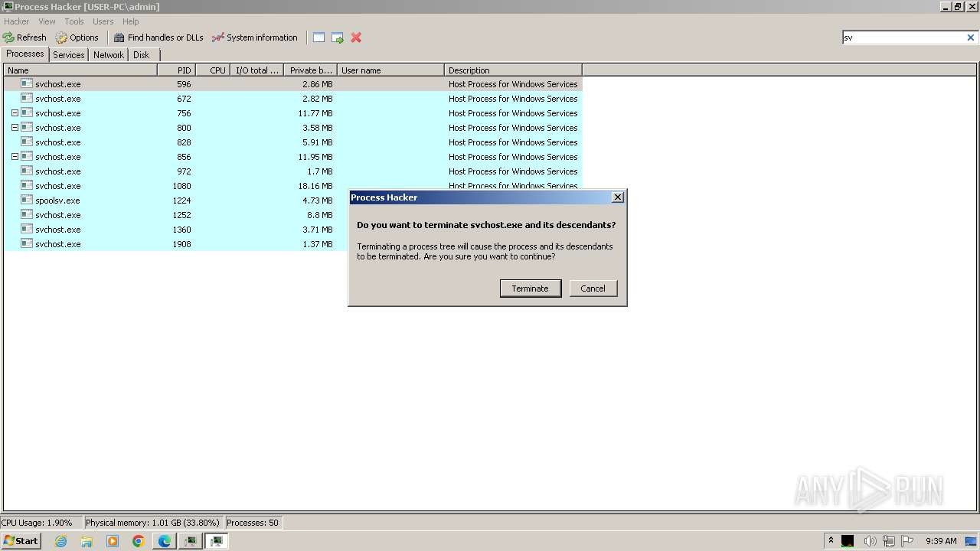
Task: Sort by the Private bytes column header
Action: pos(311,70)
